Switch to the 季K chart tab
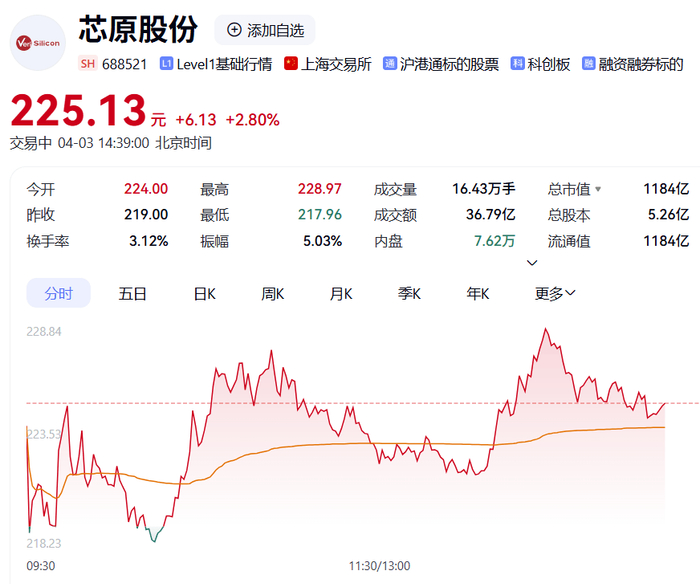 (x=409, y=293)
